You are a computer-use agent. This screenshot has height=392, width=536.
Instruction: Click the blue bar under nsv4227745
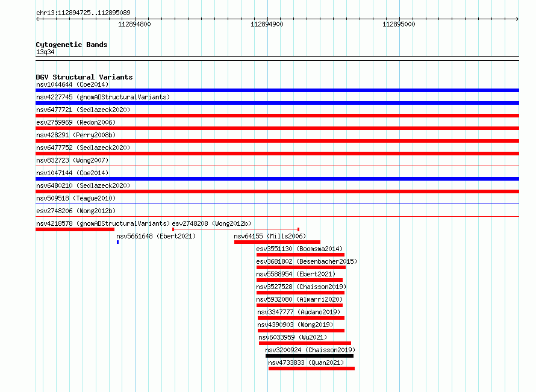[277, 103]
